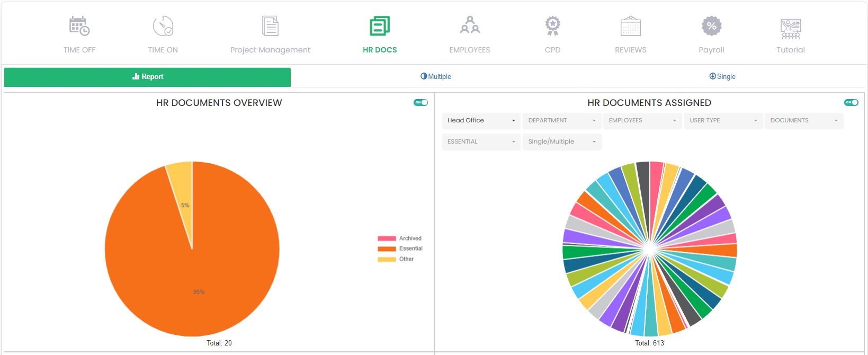Expand the USER TYPE dropdown
The image size is (868, 355).
[723, 121]
